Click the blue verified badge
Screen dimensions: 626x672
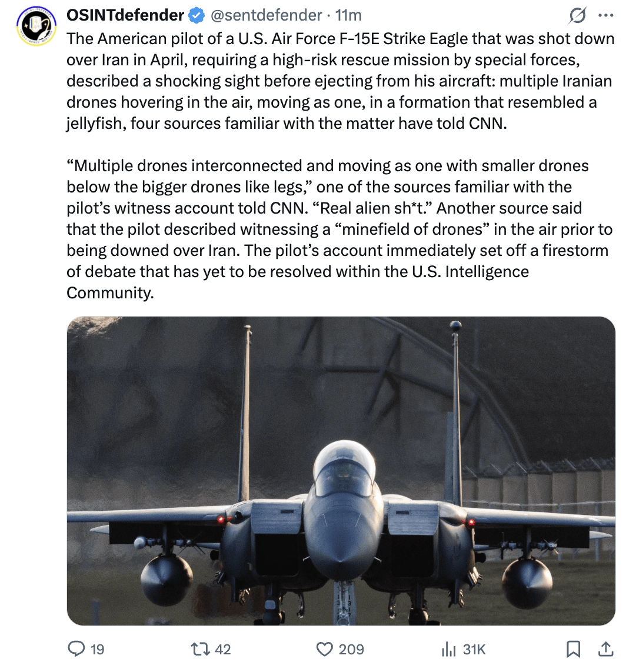(x=197, y=15)
